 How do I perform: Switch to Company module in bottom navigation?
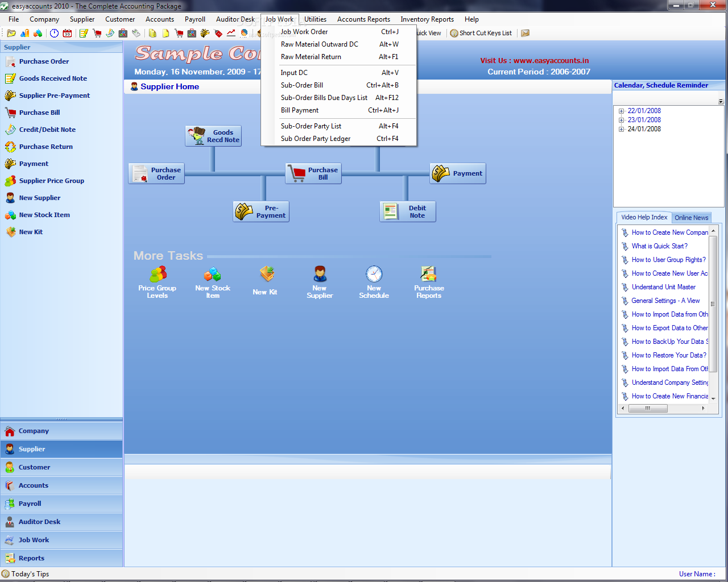61,431
